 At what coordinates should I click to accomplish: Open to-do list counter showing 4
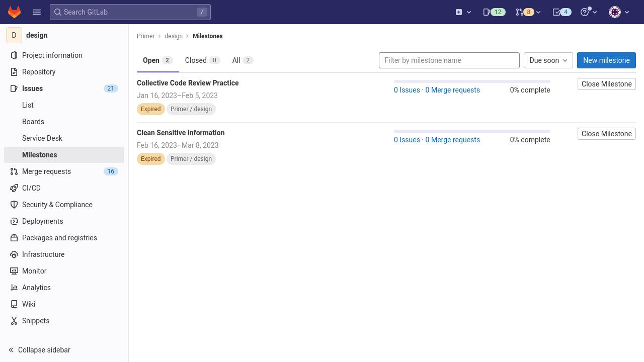(x=561, y=12)
